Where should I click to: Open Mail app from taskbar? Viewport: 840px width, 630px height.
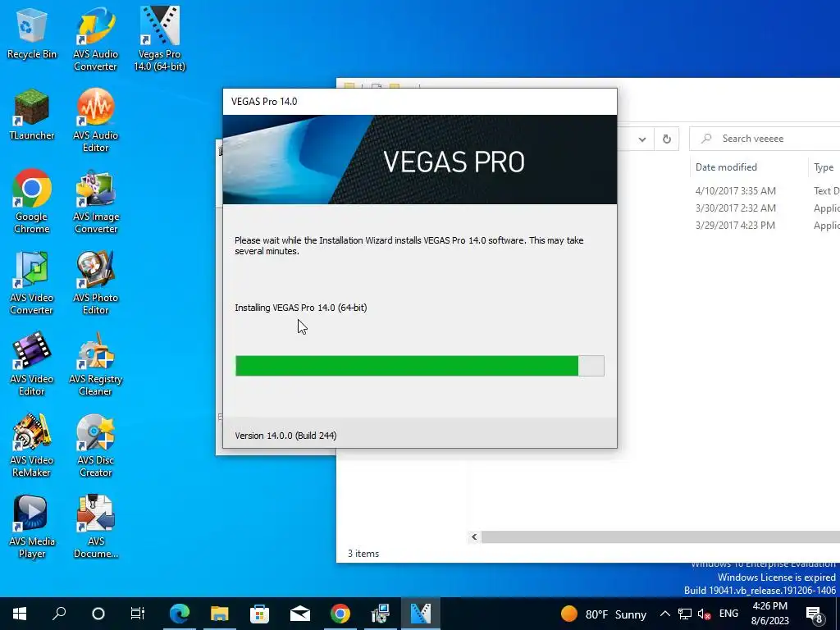coord(300,614)
